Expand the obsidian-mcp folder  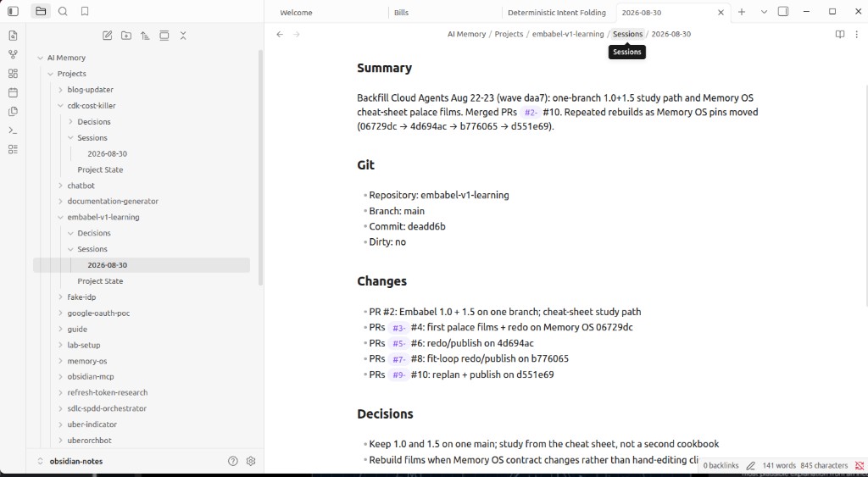[x=60, y=377]
